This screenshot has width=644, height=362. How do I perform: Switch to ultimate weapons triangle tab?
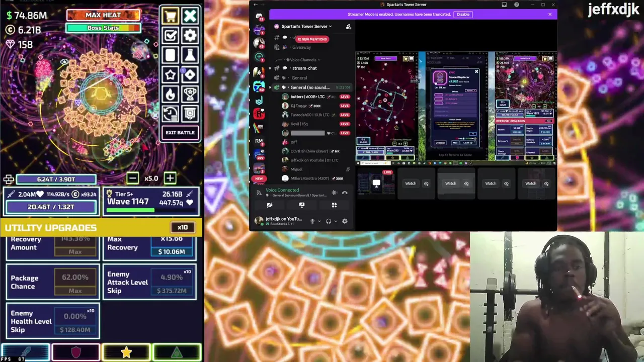[176, 353]
